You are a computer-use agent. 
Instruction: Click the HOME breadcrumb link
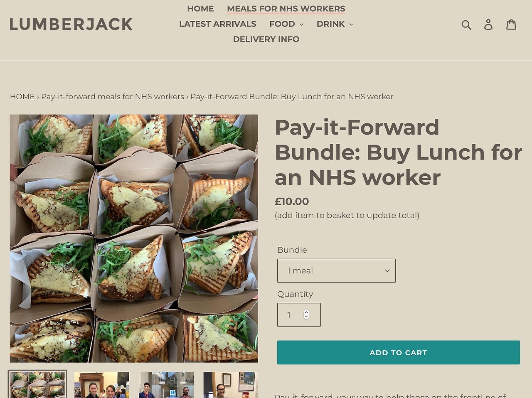tap(22, 97)
